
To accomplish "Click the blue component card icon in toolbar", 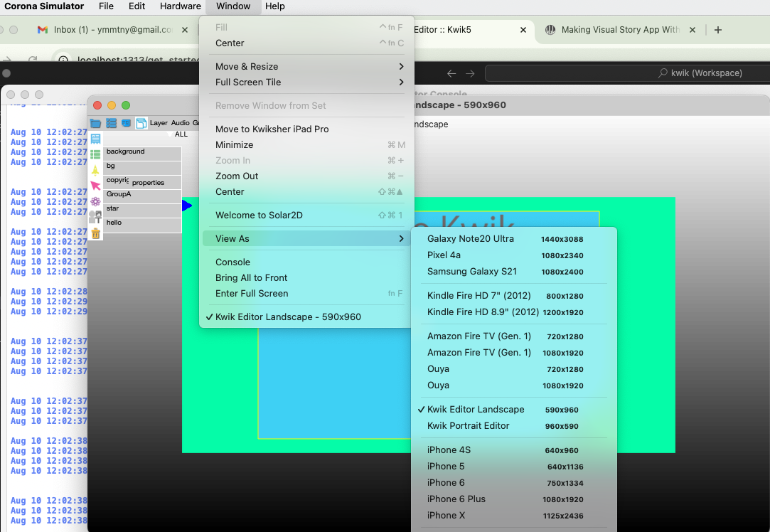I will [x=127, y=123].
